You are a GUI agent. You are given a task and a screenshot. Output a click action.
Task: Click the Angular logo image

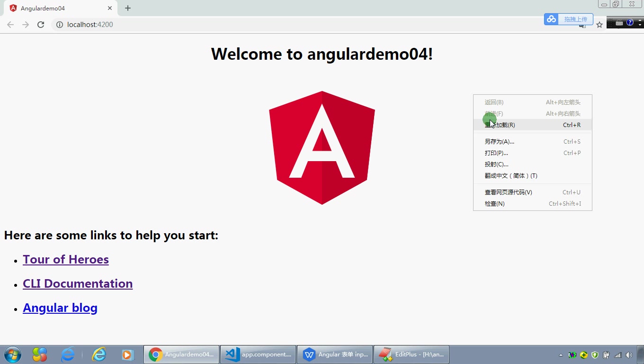tap(322, 148)
